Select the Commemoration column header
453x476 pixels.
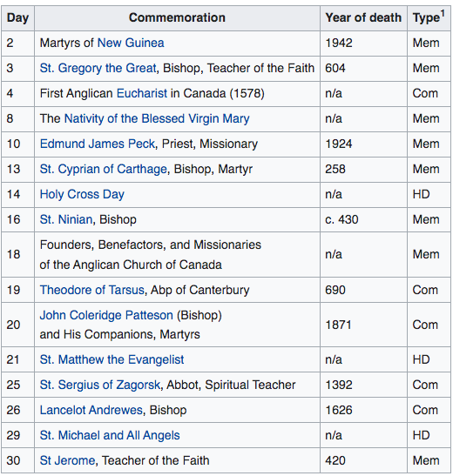tap(177, 18)
